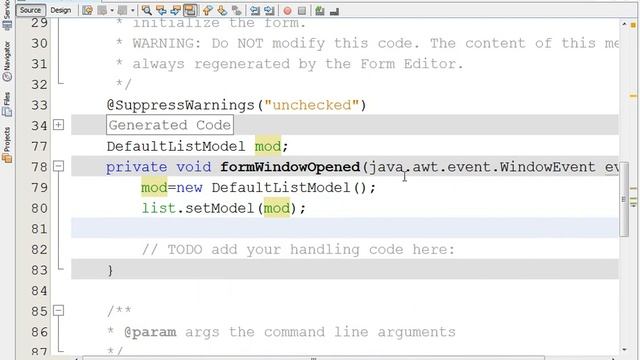Click the Forward navigation icon in the toolbar
Screen dimensions: 640x360
(122, 11)
